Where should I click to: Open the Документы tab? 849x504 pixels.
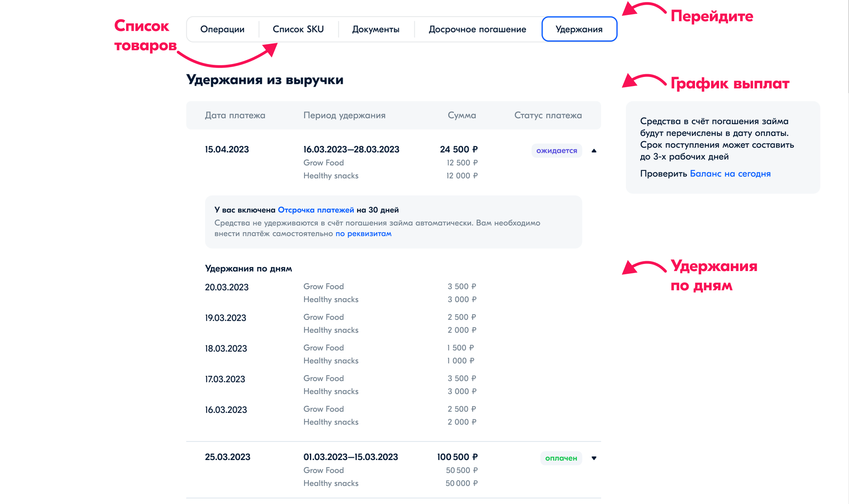[376, 29]
